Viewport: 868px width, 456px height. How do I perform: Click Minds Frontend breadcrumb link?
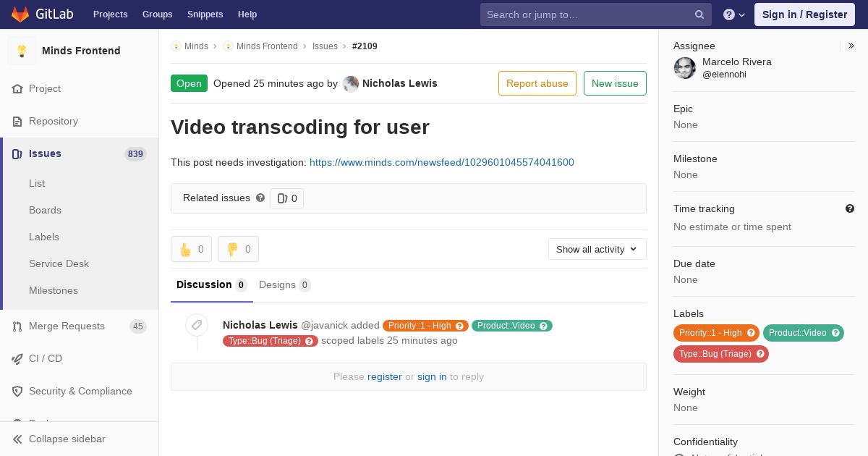[267, 46]
